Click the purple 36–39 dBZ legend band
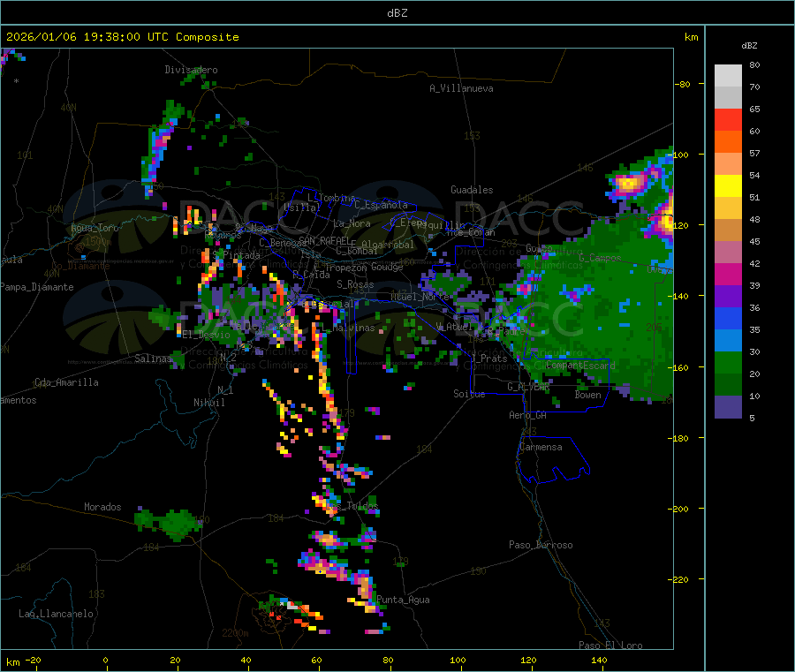The width and height of the screenshot is (795, 672). pos(728,297)
